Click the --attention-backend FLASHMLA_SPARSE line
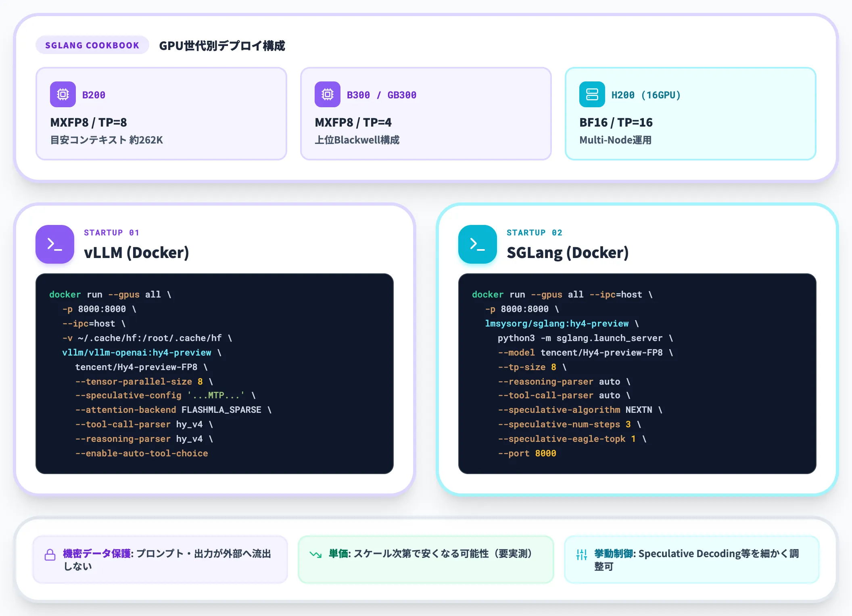852x616 pixels. (173, 410)
